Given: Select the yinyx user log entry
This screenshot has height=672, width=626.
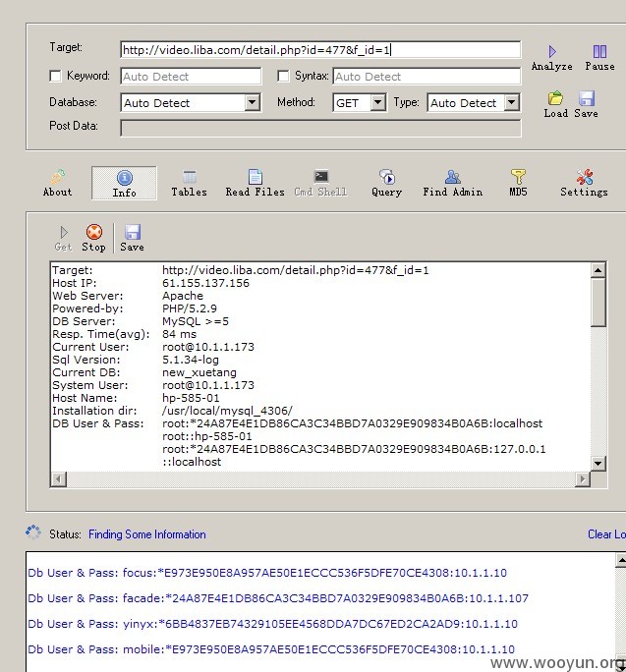Looking at the screenshot, I should click(273, 624).
